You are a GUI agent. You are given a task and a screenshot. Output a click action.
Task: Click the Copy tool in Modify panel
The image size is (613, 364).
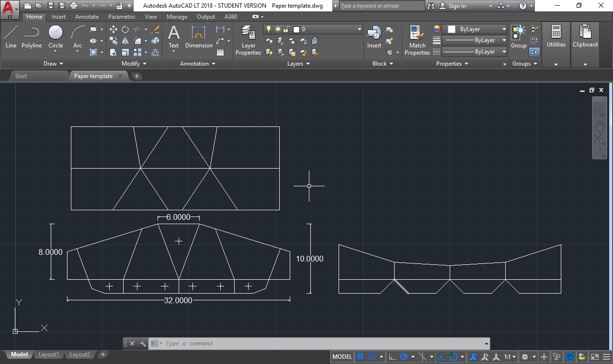pos(114,41)
